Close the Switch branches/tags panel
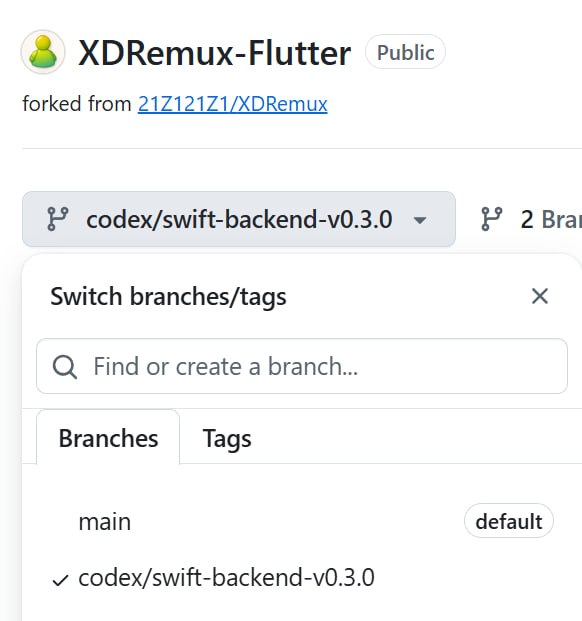Image resolution: width=582 pixels, height=621 pixels. 540,296
